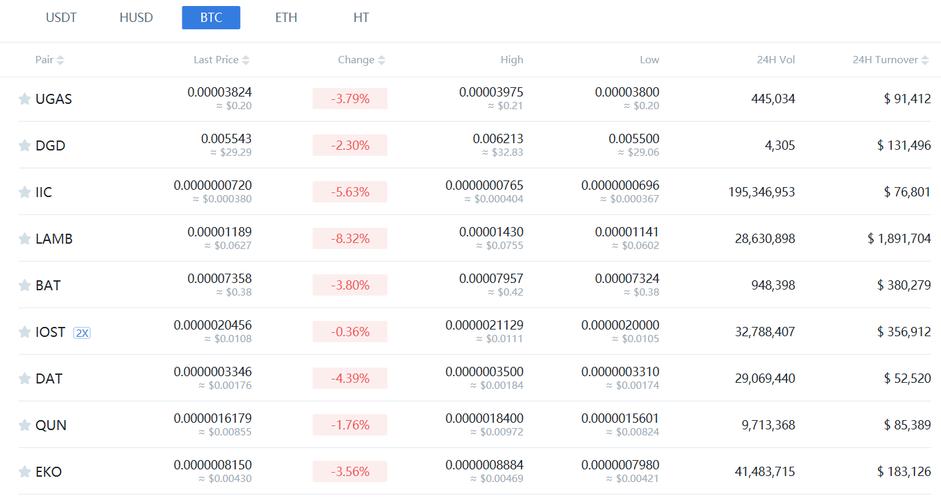Click the UGAS -3.79% change badge
This screenshot has height=500, width=941.
click(349, 99)
